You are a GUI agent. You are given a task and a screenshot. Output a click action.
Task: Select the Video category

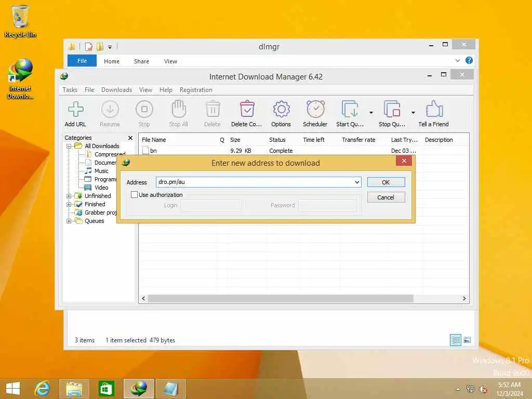(101, 188)
